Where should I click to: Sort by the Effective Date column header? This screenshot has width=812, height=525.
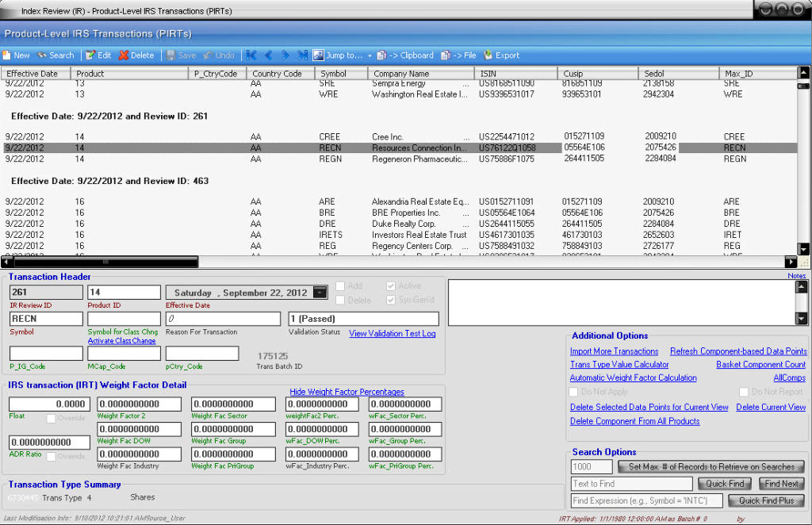tap(36, 74)
